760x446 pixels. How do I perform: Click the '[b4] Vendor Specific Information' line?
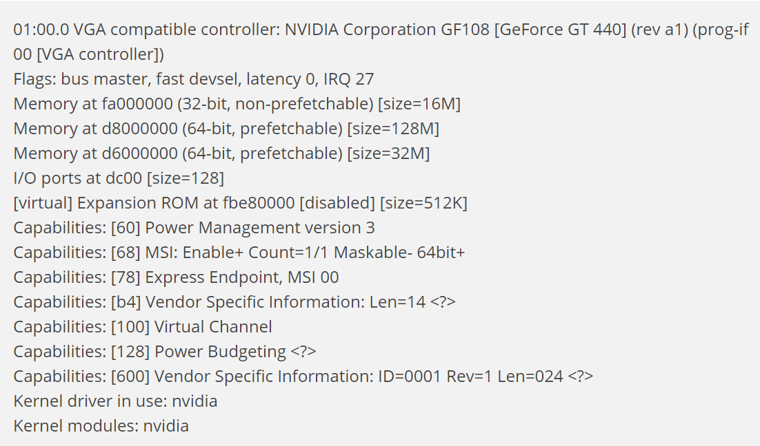pyautogui.click(x=234, y=302)
